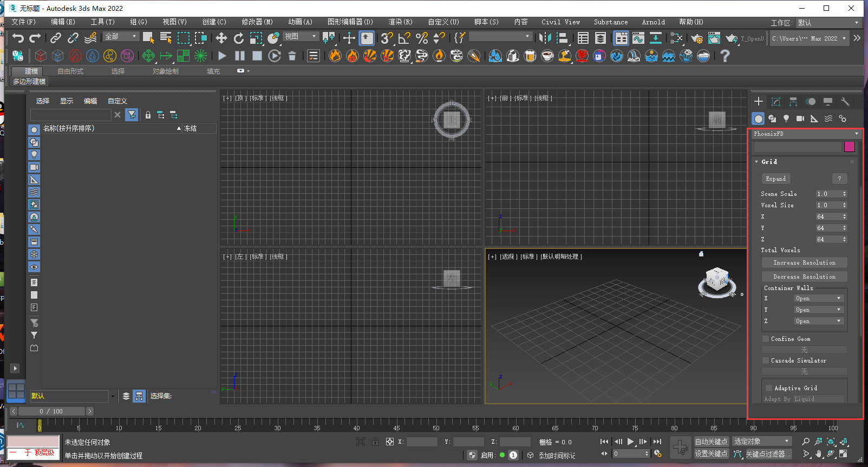Select the Helpers category icon
Viewport: 868px width, 467px height.
point(814,119)
